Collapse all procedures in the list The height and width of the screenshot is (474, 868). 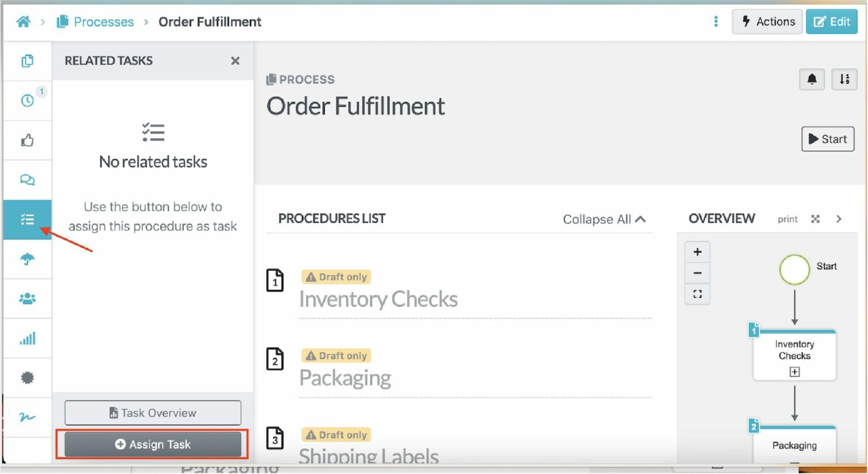click(604, 219)
